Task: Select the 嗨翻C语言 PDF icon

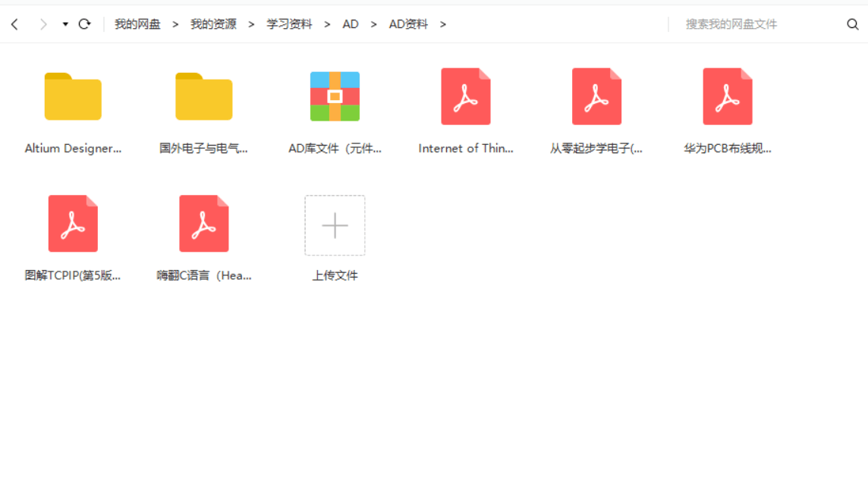Action: pos(203,224)
